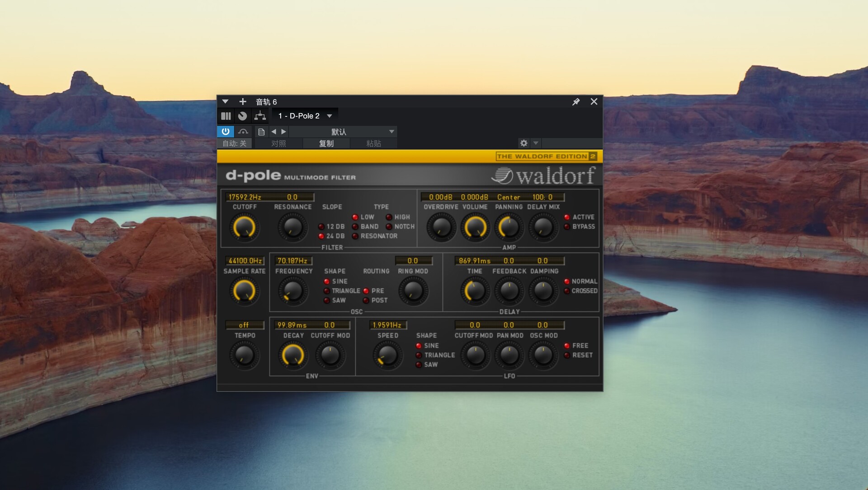Click the Waldorf Edition 2 badge
868x490 pixels.
[546, 157]
